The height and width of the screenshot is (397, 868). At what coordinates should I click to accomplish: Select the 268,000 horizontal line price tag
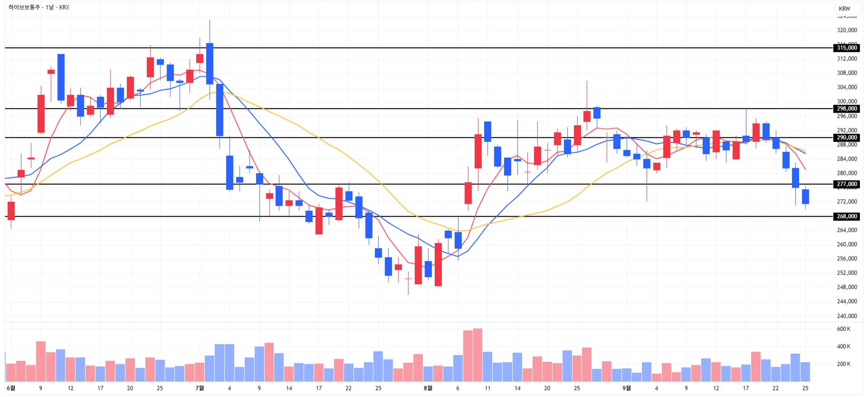[847, 217]
